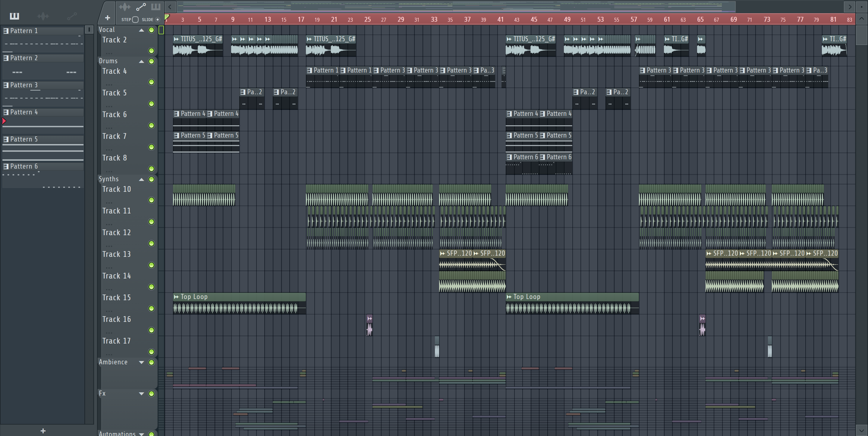This screenshot has height=436, width=868.
Task: Select Pattern 5 in the picker
Action: pyautogui.click(x=43, y=148)
